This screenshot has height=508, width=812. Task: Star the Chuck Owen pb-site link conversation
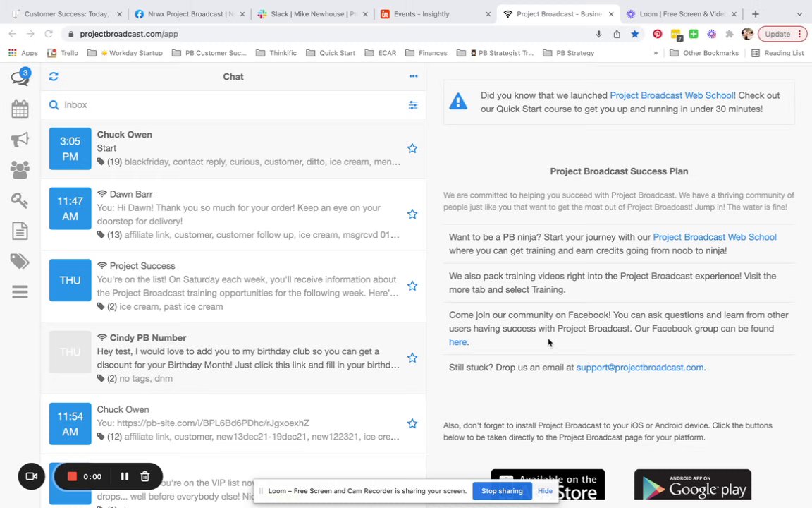pyautogui.click(x=412, y=423)
